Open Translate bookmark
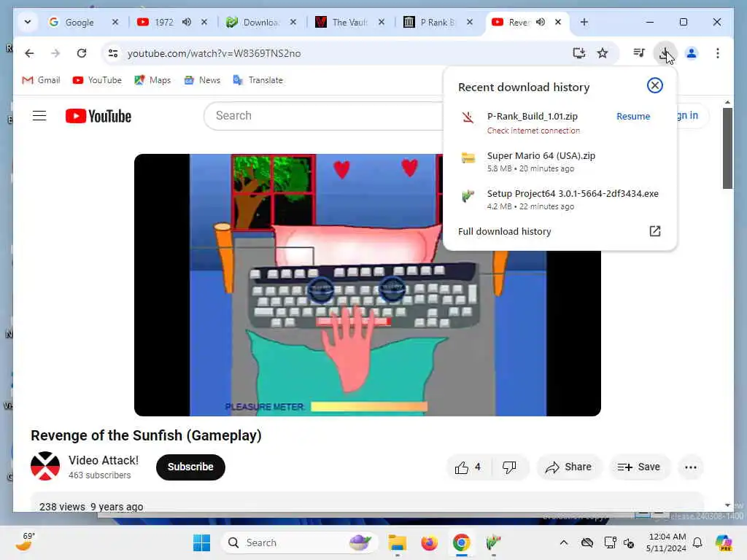747x560 pixels. 258,80
